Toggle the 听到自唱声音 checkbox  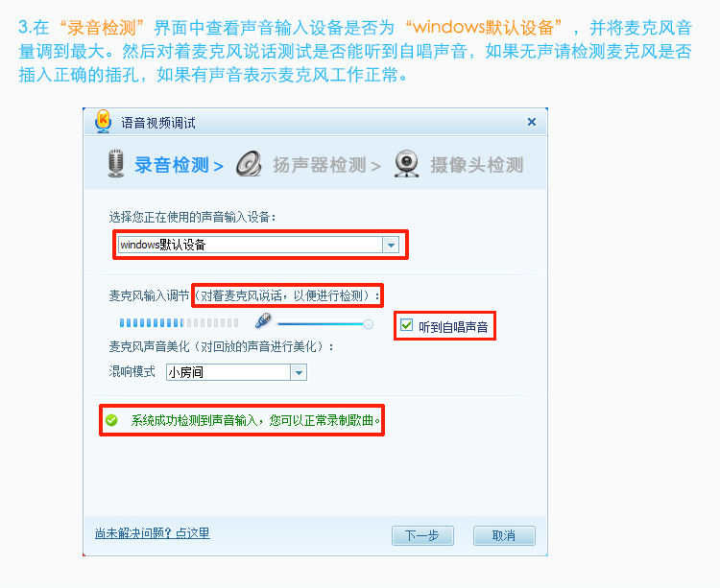tap(406, 325)
